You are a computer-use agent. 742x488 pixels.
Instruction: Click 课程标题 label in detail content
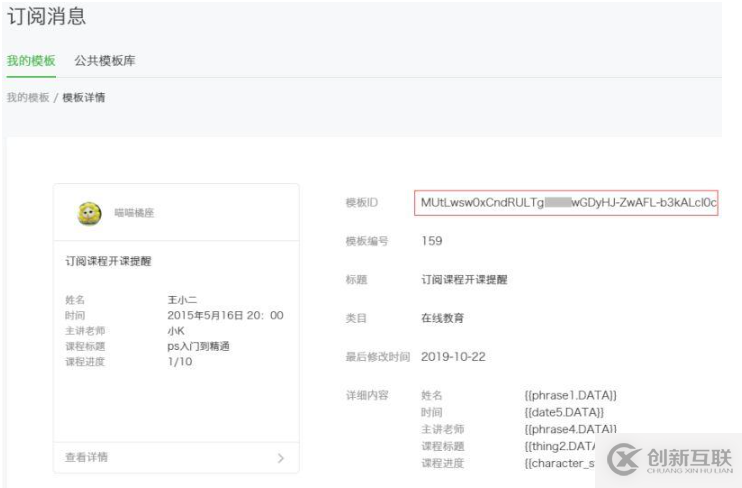442,446
